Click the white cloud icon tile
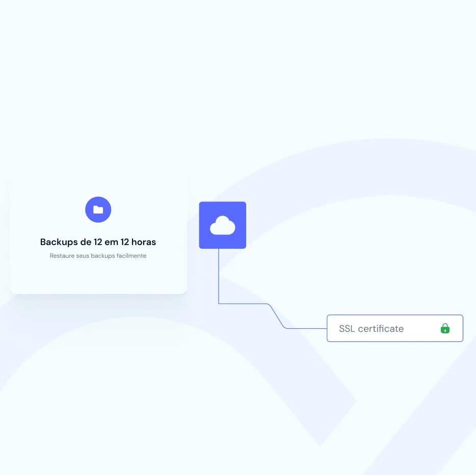 pyautogui.click(x=222, y=225)
